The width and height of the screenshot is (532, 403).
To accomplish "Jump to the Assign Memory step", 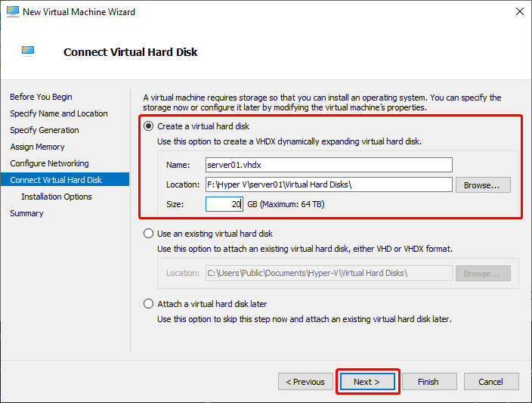I will [x=37, y=147].
